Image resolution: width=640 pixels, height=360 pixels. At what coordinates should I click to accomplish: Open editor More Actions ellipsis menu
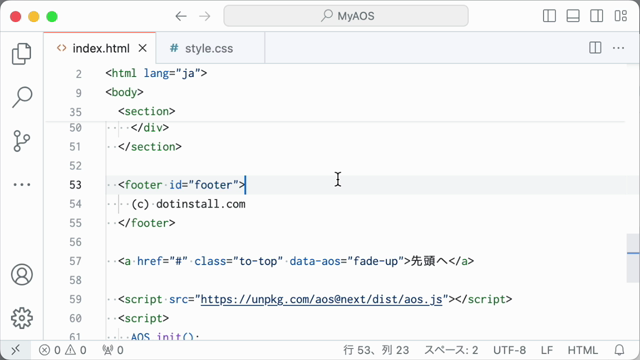click(x=618, y=48)
